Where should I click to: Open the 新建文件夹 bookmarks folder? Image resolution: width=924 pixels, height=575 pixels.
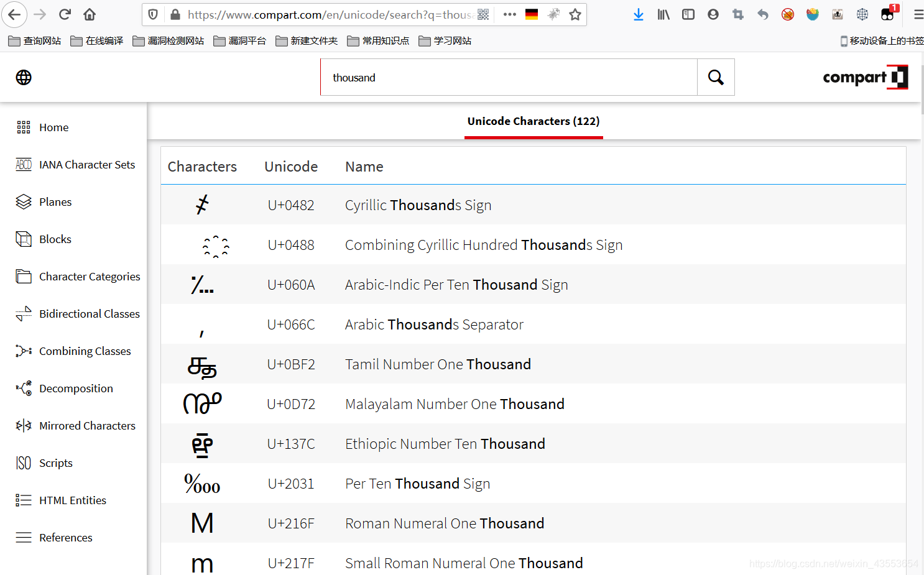coord(307,41)
